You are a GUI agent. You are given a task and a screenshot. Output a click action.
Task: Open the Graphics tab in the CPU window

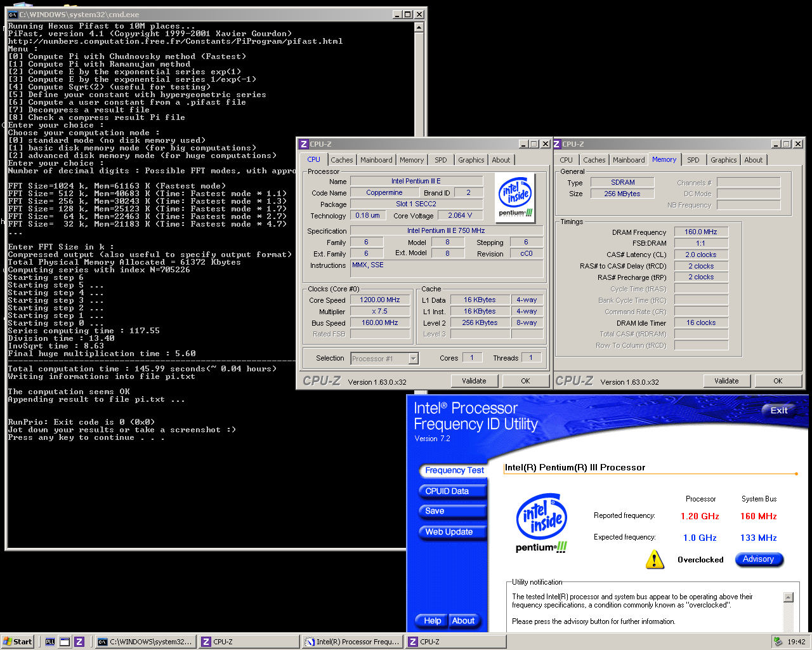coord(471,160)
